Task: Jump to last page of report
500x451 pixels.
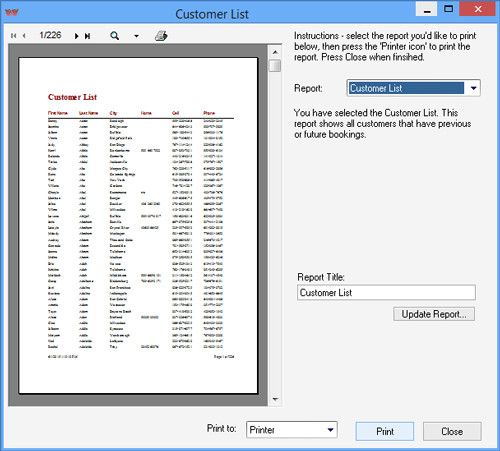Action: pyautogui.click(x=87, y=36)
